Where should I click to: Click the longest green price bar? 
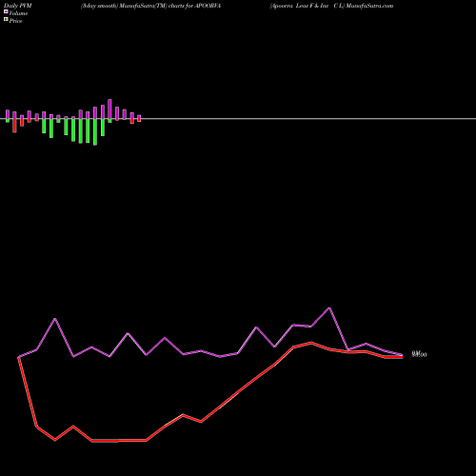95,132
